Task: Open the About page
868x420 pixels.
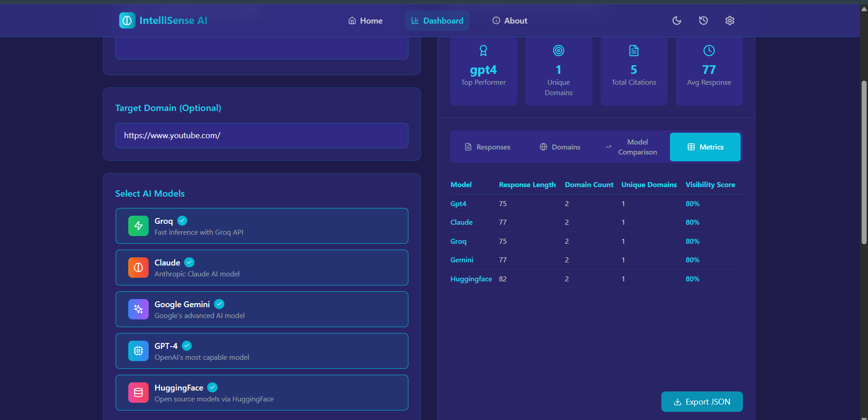Action: click(510, 21)
